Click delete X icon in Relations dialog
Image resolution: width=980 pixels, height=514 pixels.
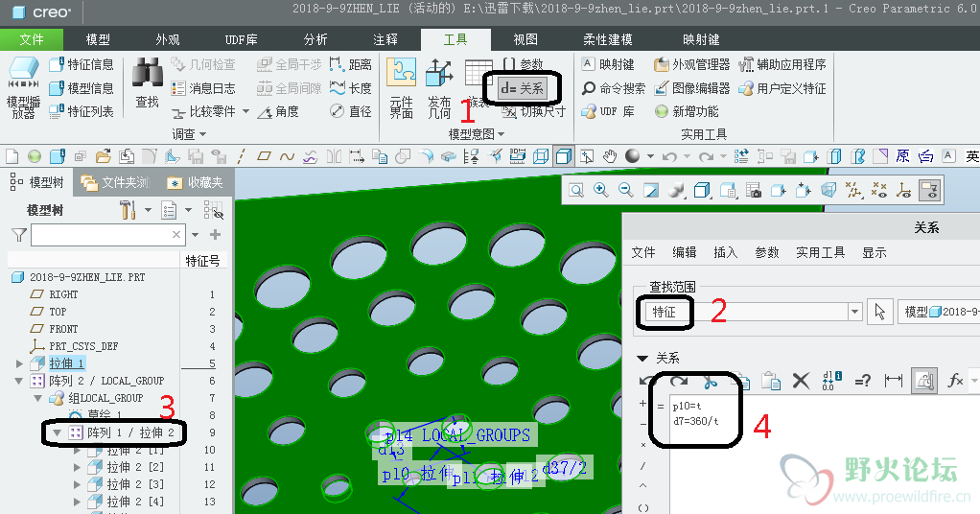coord(801,380)
